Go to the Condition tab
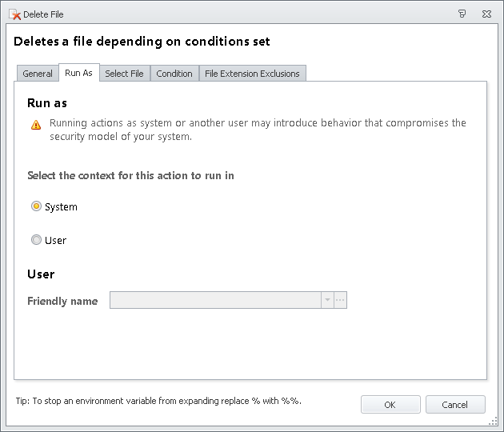Image resolution: width=504 pixels, height=432 pixels. 174,74
